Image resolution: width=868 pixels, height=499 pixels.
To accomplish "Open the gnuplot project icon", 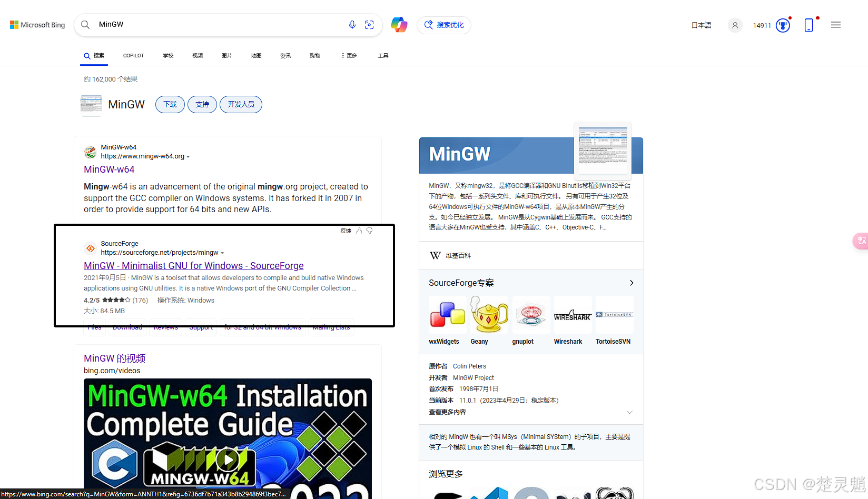I will (531, 315).
